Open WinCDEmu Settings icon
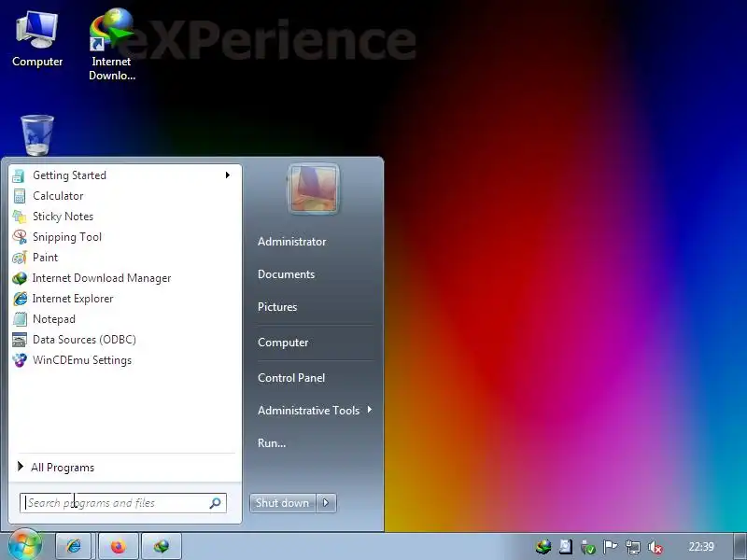The height and width of the screenshot is (560, 747). pyautogui.click(x=19, y=360)
